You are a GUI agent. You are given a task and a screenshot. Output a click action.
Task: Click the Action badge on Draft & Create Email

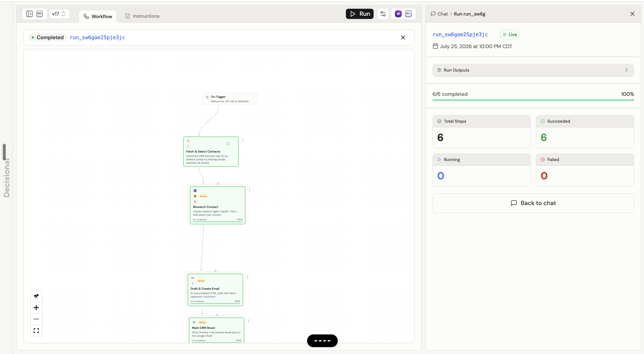[201, 281]
